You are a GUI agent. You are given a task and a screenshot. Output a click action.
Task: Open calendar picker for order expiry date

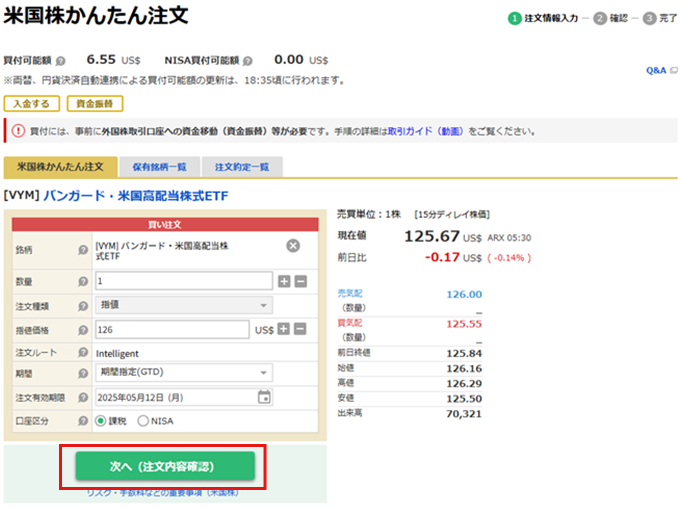[x=264, y=397]
